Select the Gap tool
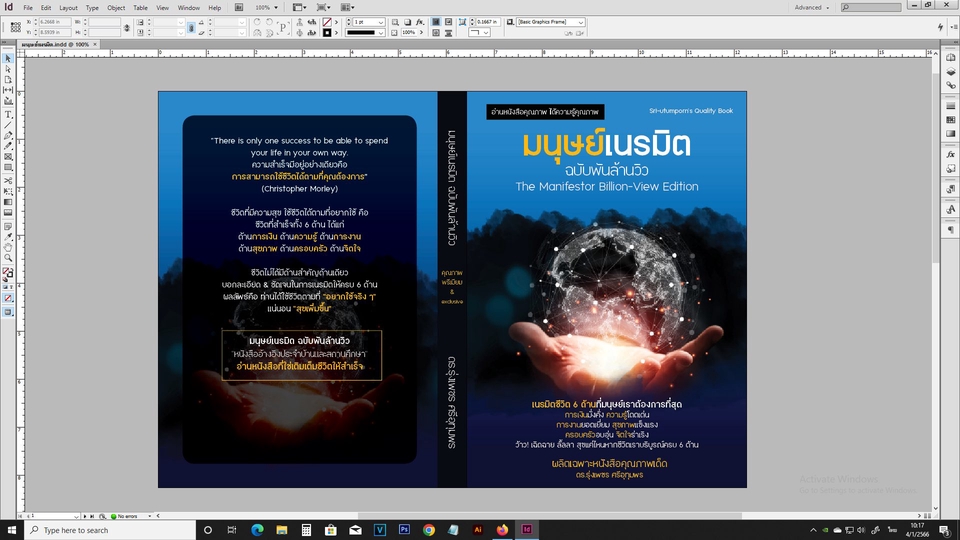960x540 pixels. pyautogui.click(x=8, y=90)
